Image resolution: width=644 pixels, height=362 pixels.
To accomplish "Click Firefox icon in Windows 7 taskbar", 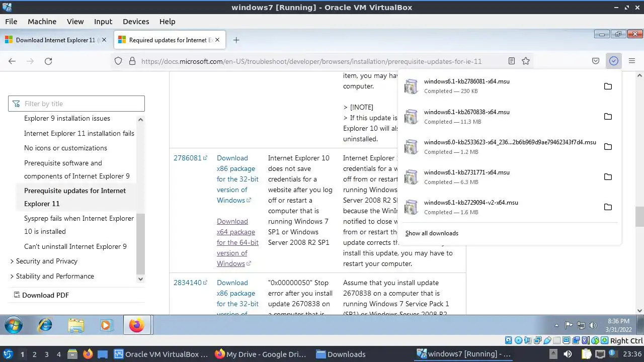I will pyautogui.click(x=136, y=325).
